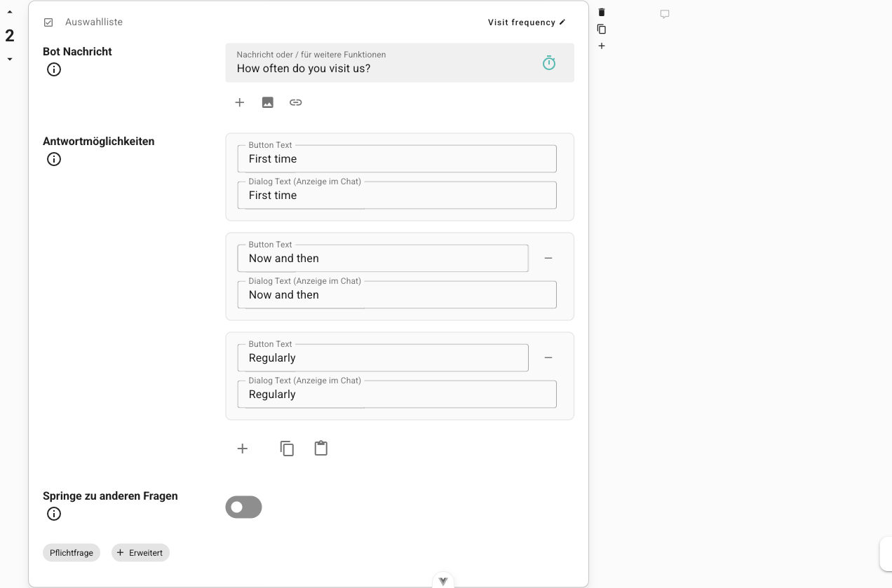Edit the Now and then Dialog Text field
The height and width of the screenshot is (588, 892).
pyautogui.click(x=397, y=294)
